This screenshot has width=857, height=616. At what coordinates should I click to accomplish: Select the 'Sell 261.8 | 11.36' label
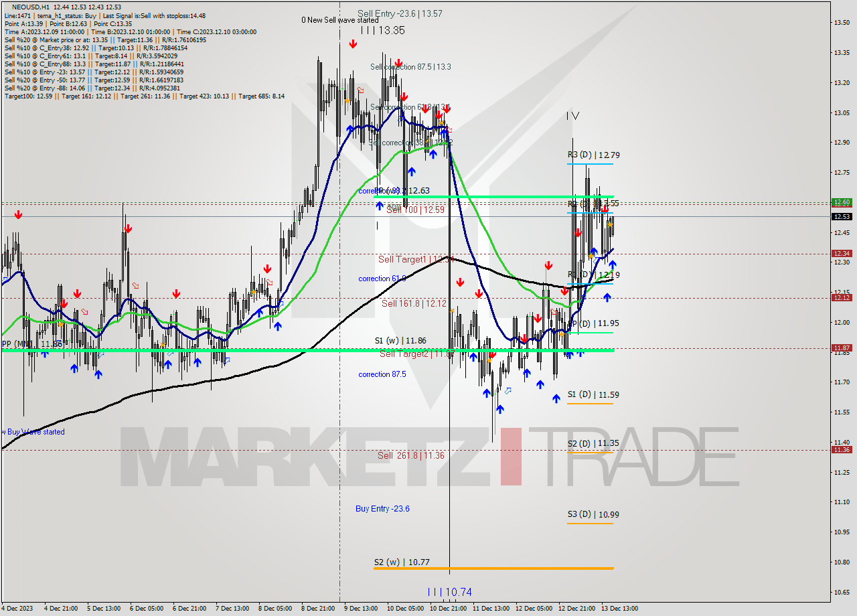(410, 455)
